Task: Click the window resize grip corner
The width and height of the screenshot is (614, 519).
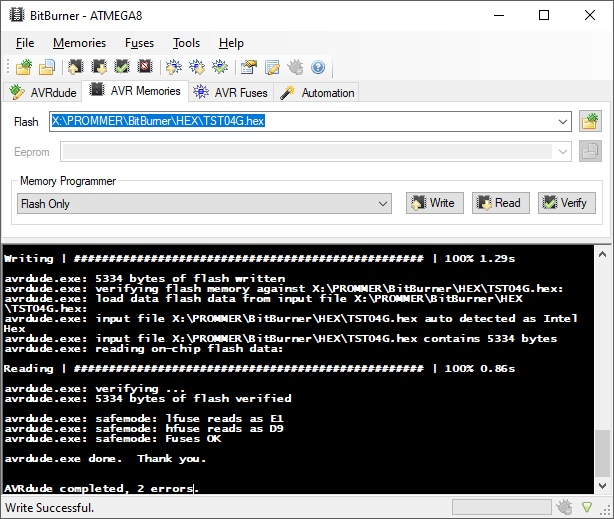Action: click(607, 510)
